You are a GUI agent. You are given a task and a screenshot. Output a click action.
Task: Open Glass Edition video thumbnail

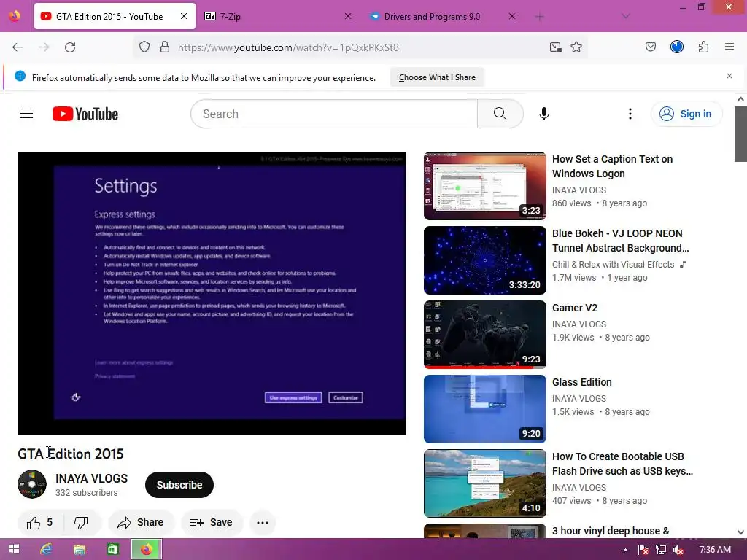(485, 408)
